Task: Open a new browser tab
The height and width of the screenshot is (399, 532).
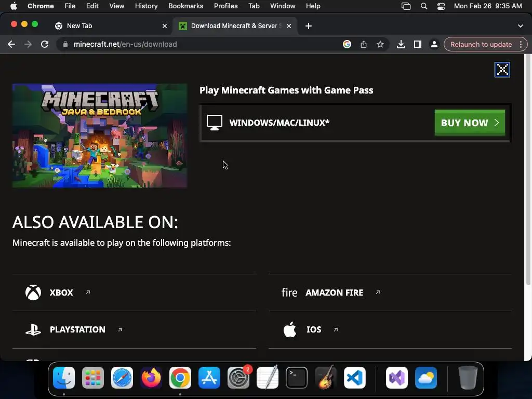Action: tap(309, 26)
